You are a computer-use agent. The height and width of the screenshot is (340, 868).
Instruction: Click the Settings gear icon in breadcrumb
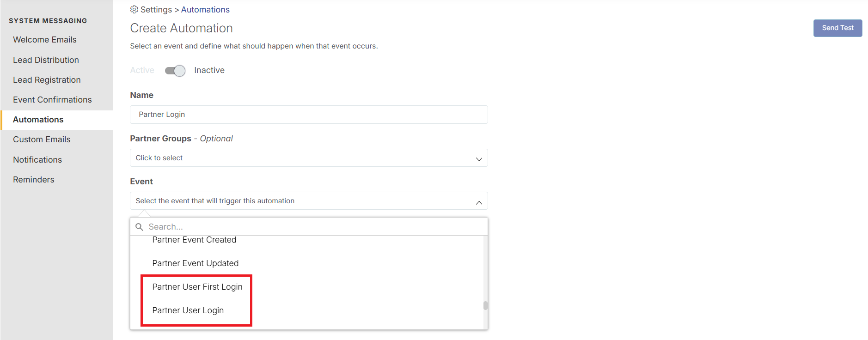click(134, 10)
